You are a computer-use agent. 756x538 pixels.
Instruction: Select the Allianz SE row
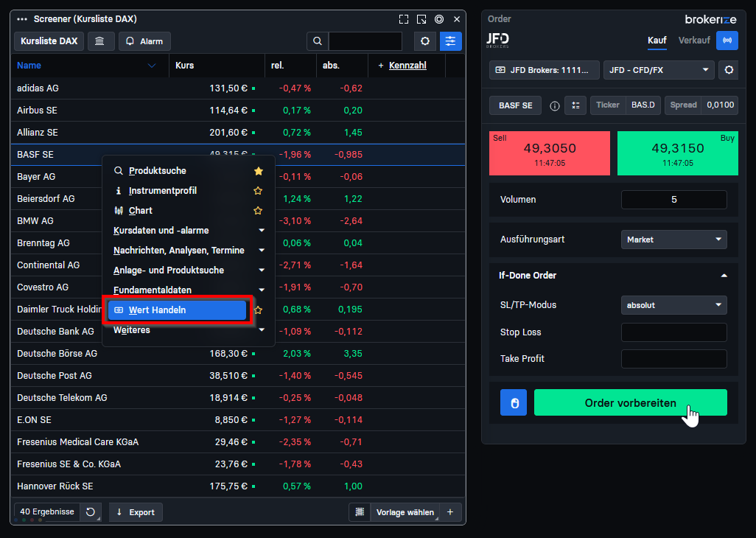pos(238,133)
